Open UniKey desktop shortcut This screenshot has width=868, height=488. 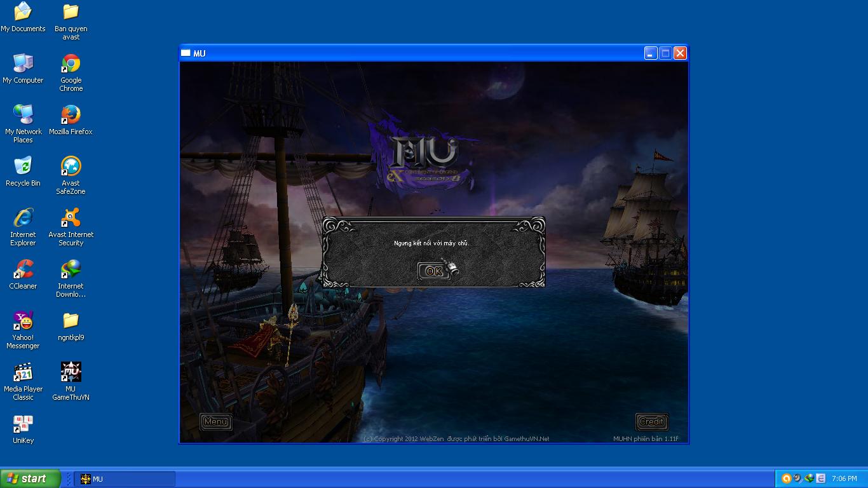click(x=23, y=429)
